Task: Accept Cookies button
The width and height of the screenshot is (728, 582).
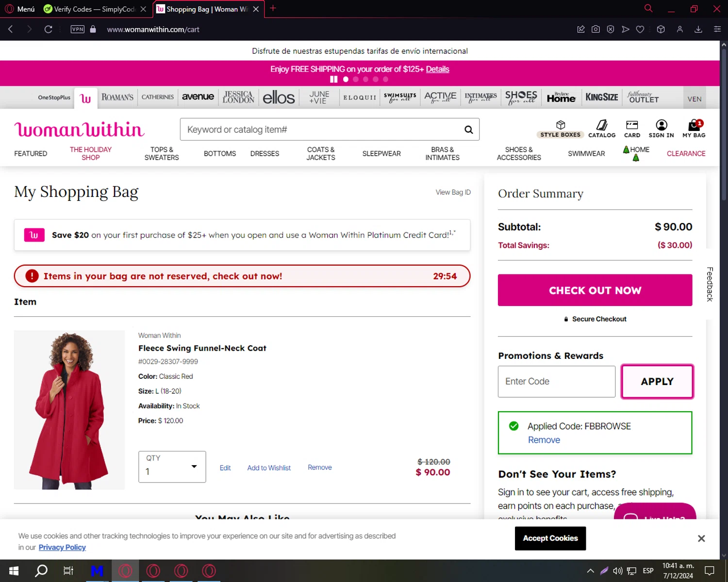Action: click(x=550, y=538)
